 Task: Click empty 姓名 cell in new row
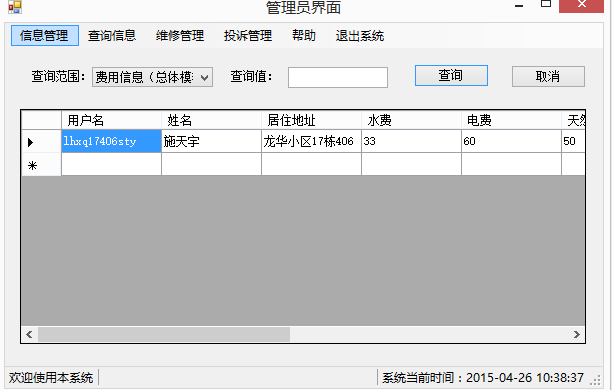(x=211, y=164)
